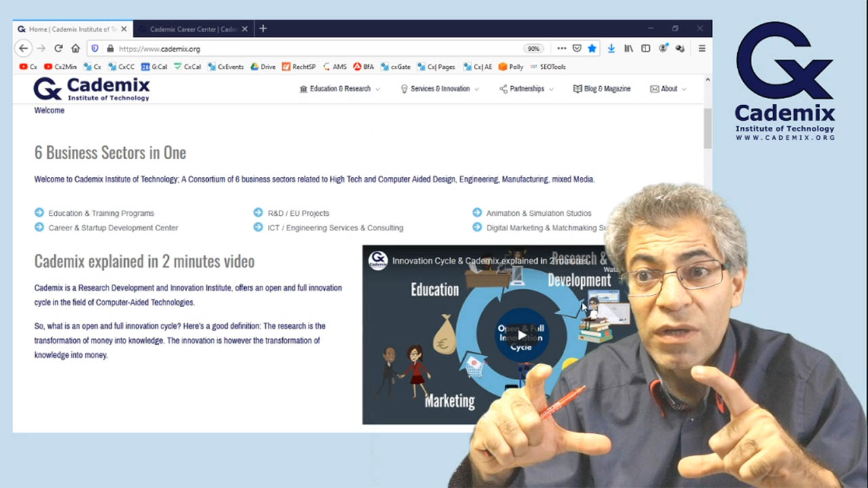Open a new tab with plus button
This screenshot has height=488, width=868.
263,28
